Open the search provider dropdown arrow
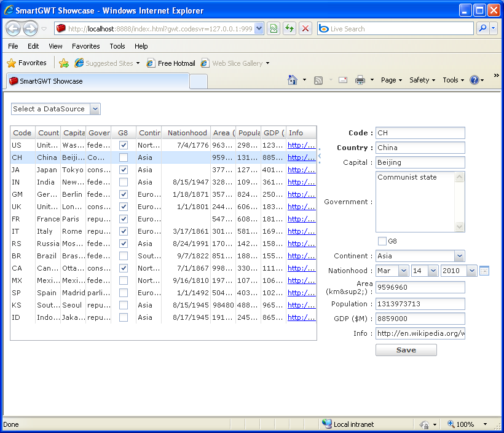 [x=494, y=29]
